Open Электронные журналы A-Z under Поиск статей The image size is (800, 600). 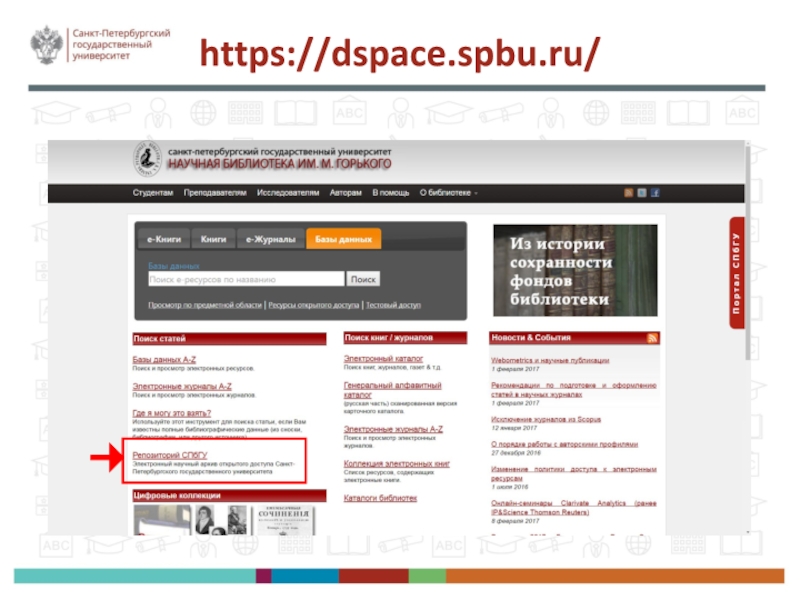182,387
